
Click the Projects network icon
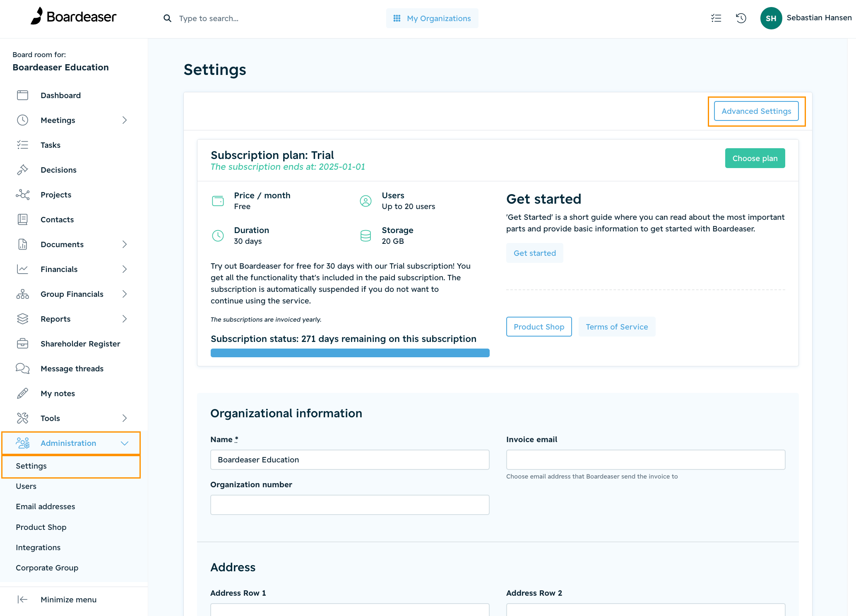[23, 195]
